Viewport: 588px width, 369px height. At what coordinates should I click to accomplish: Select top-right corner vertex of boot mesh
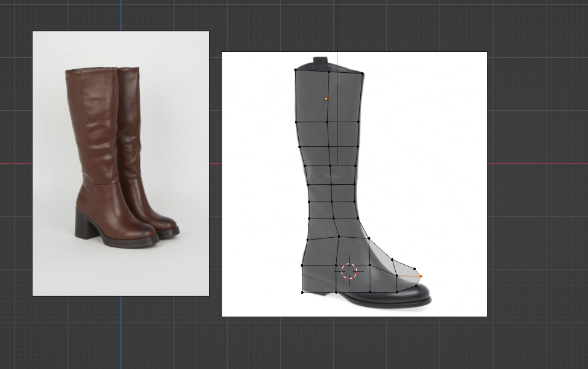click(363, 73)
